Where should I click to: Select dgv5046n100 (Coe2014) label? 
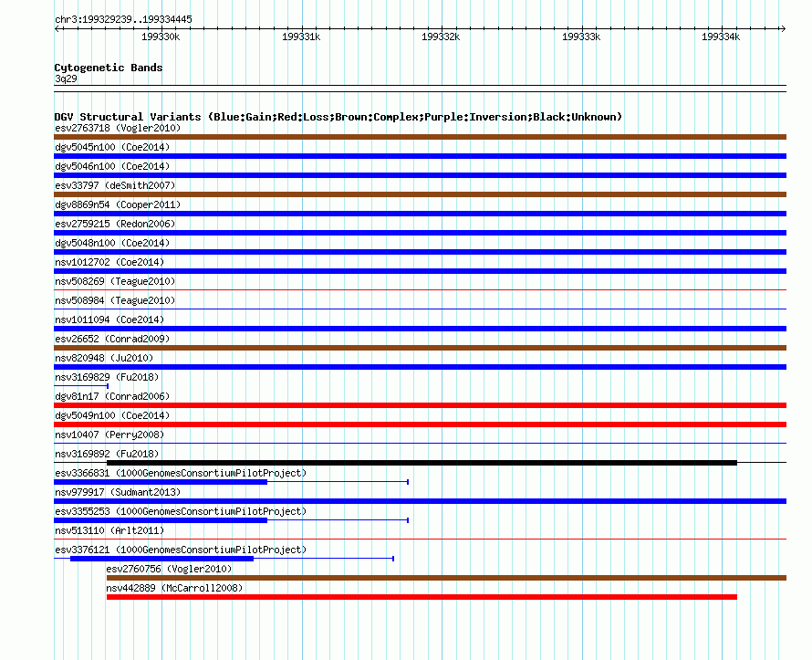tap(112, 166)
